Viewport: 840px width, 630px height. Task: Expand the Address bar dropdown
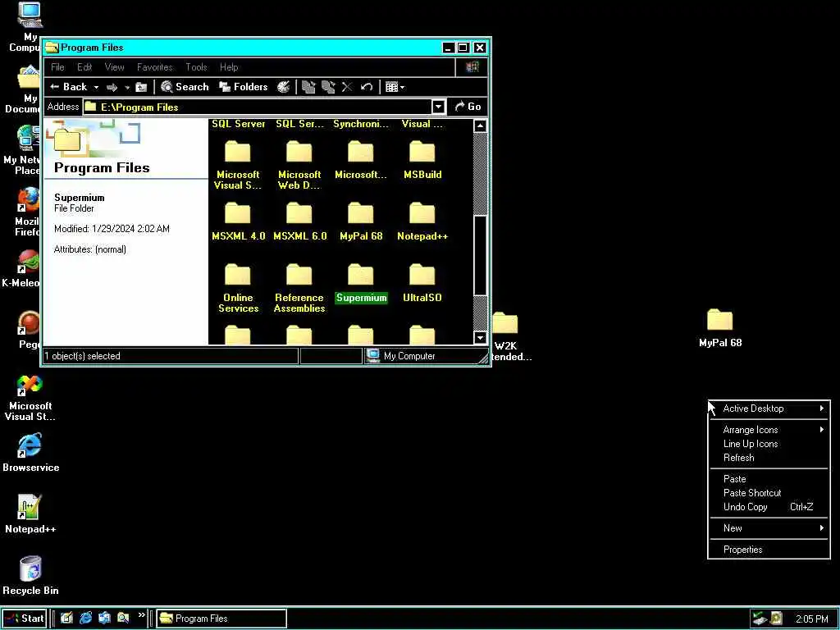[x=438, y=107]
